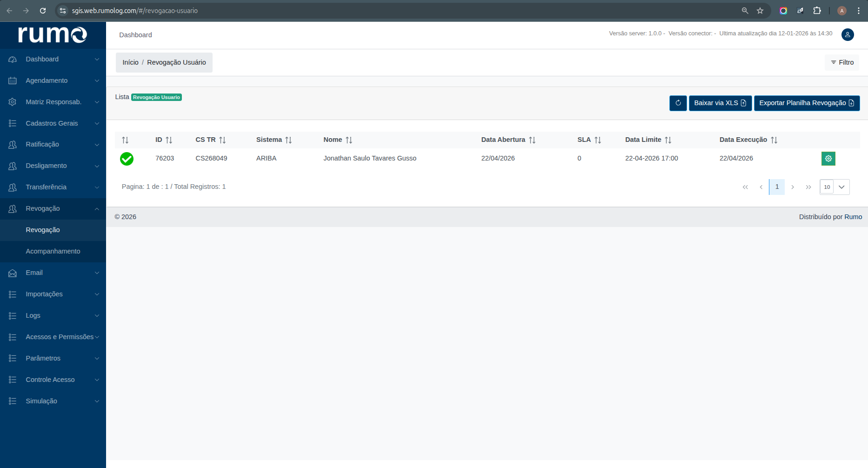The width and height of the screenshot is (868, 468).
Task: Open the Controle Acesso menu item
Action: 53,380
